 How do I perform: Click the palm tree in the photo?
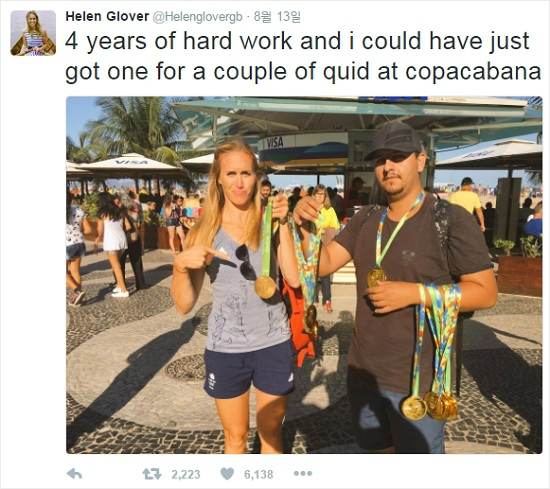pyautogui.click(x=128, y=128)
